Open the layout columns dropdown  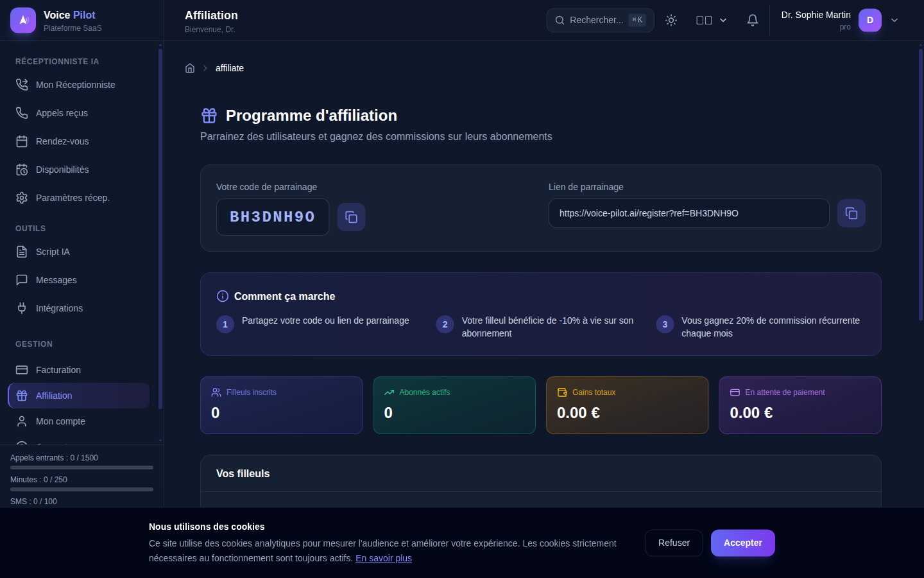(x=712, y=20)
